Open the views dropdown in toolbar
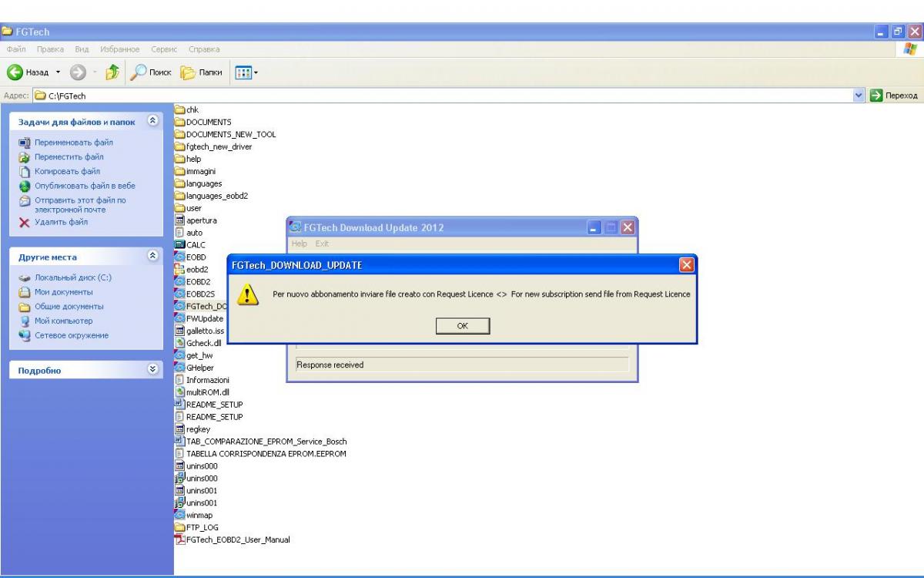Image resolution: width=924 pixels, height=578 pixels. (x=246, y=72)
